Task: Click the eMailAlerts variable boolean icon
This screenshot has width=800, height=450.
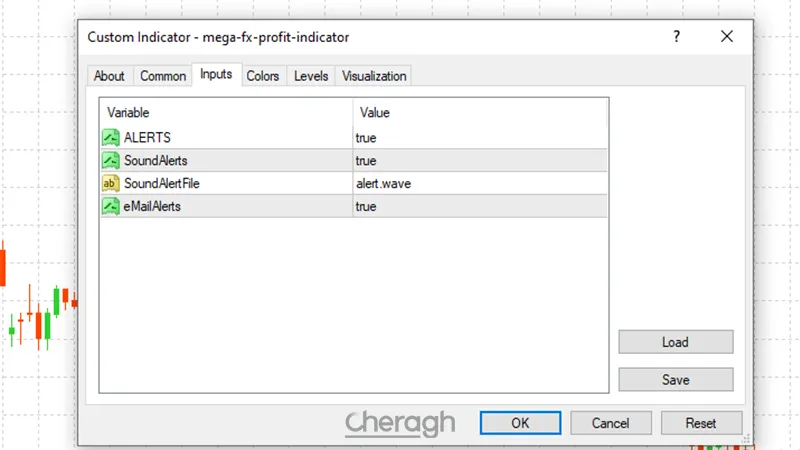Action: click(110, 206)
